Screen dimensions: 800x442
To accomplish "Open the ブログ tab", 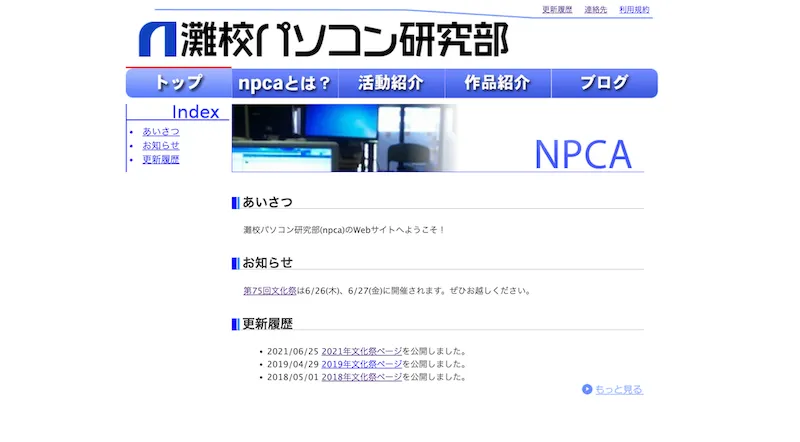I will pos(605,83).
